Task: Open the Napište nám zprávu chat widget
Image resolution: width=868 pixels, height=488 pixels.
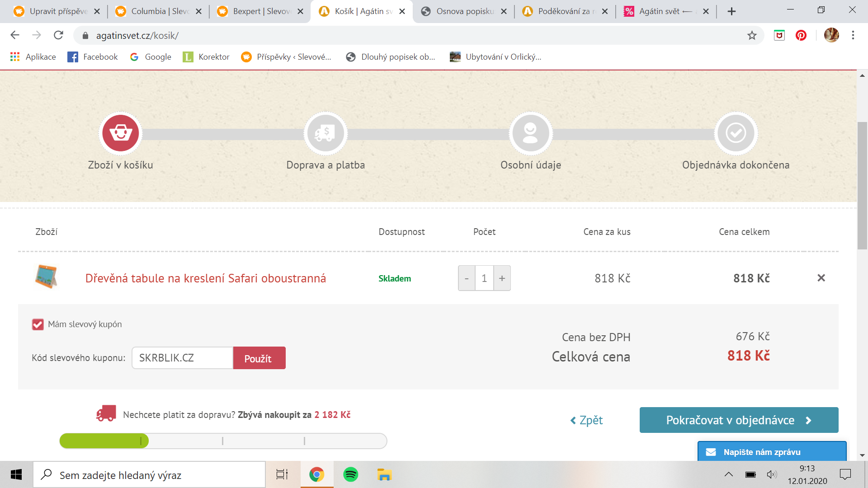Action: (x=772, y=452)
